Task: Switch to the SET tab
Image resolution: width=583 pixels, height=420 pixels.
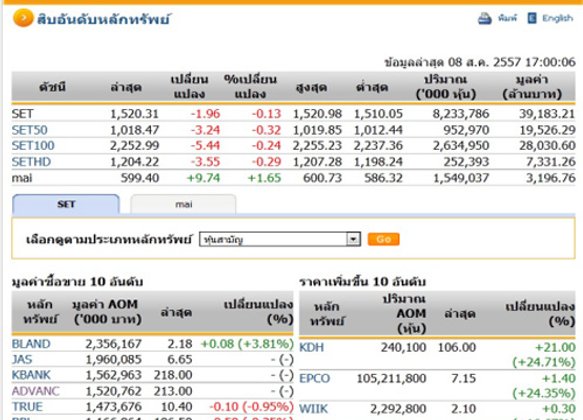Action: coord(66,204)
